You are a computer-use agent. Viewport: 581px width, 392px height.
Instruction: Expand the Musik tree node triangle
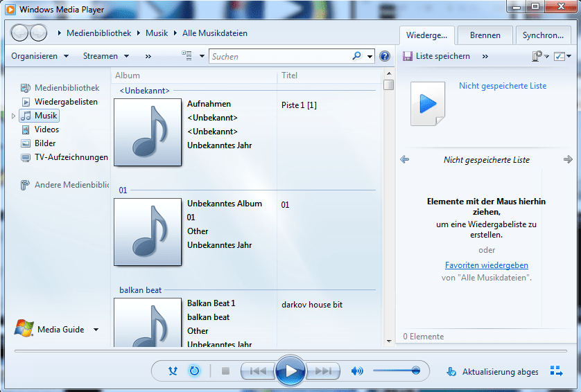[13, 116]
